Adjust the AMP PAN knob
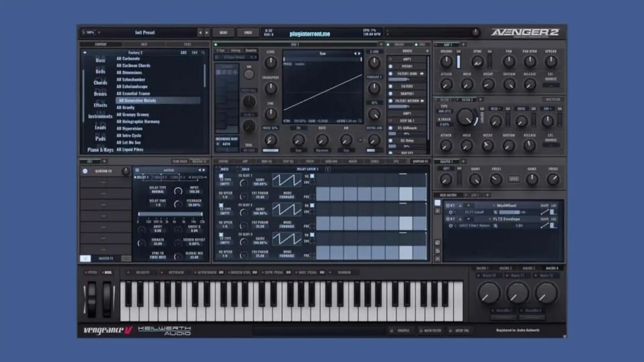The height and width of the screenshot is (362, 644). [x=509, y=62]
